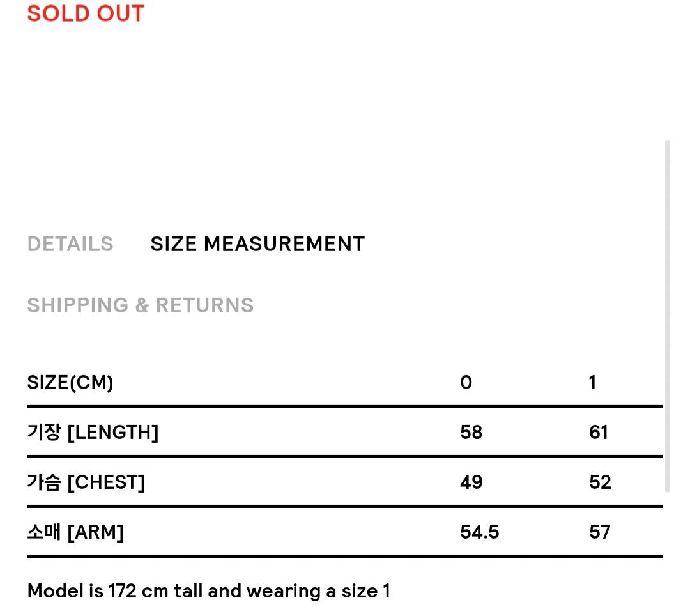Click the size 1 column header

[x=593, y=382]
